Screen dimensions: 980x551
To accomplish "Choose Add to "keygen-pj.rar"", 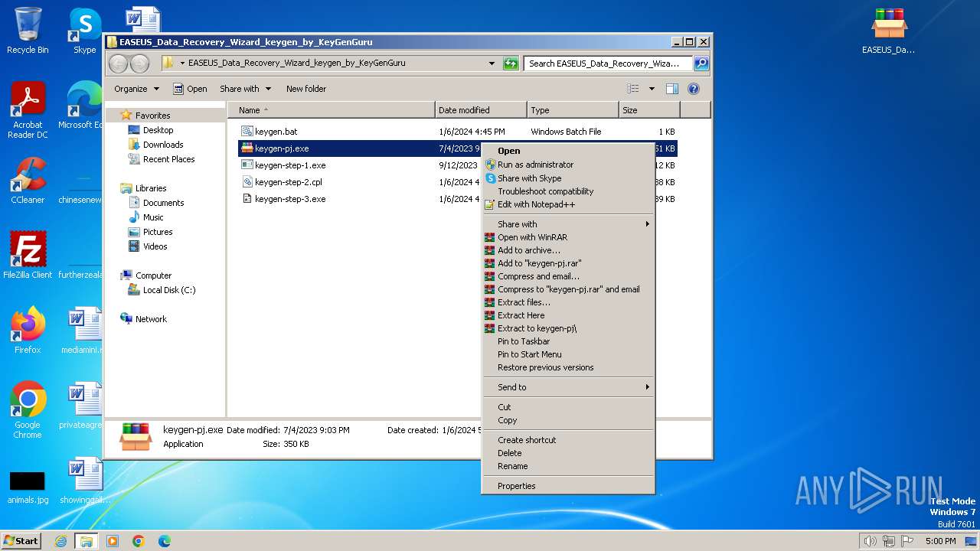I will pos(568,263).
